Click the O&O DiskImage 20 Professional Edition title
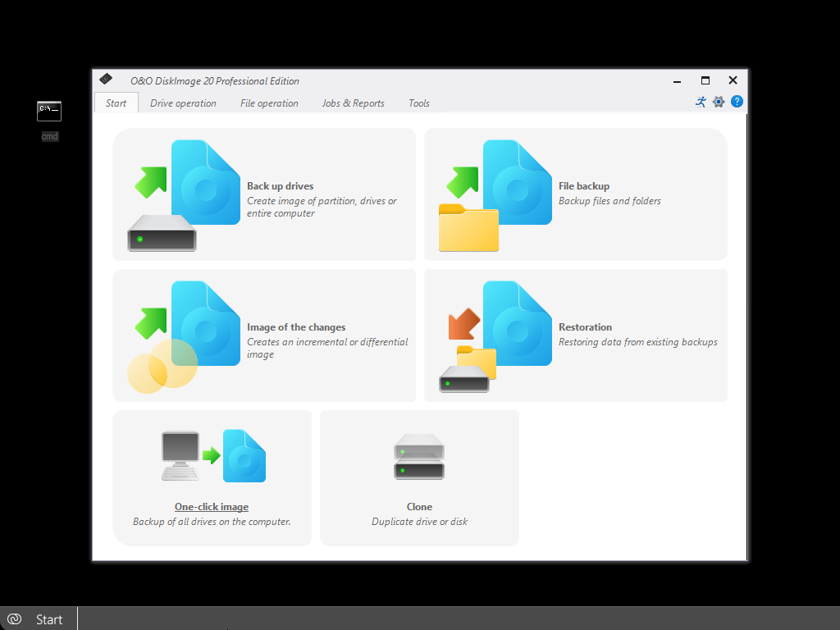Screen dimensions: 840x630 pos(215,81)
